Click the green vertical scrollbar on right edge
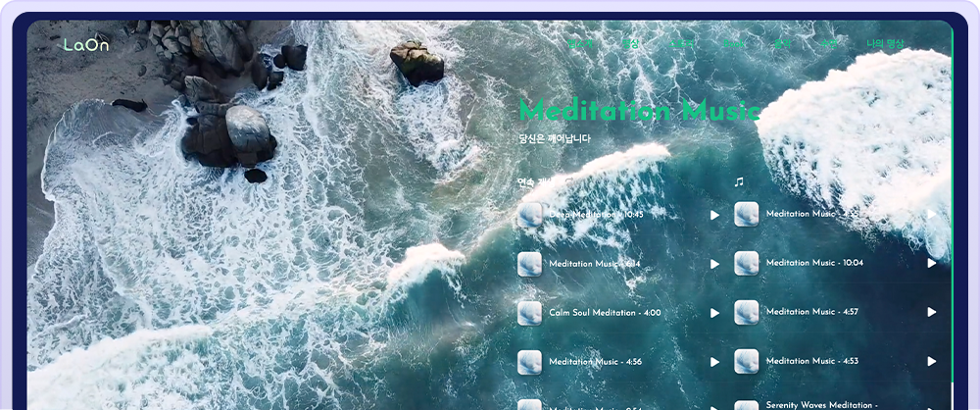The width and height of the screenshot is (980, 410). click(x=953, y=196)
